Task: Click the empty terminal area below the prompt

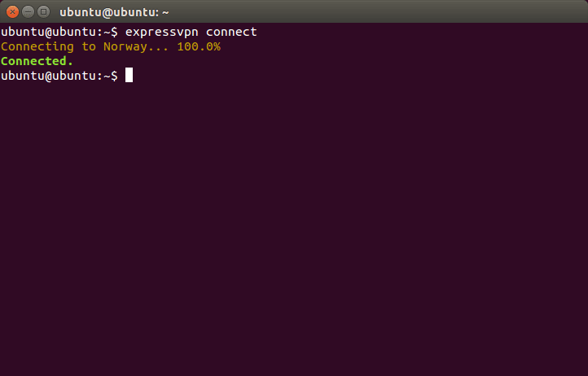Action: point(293,228)
